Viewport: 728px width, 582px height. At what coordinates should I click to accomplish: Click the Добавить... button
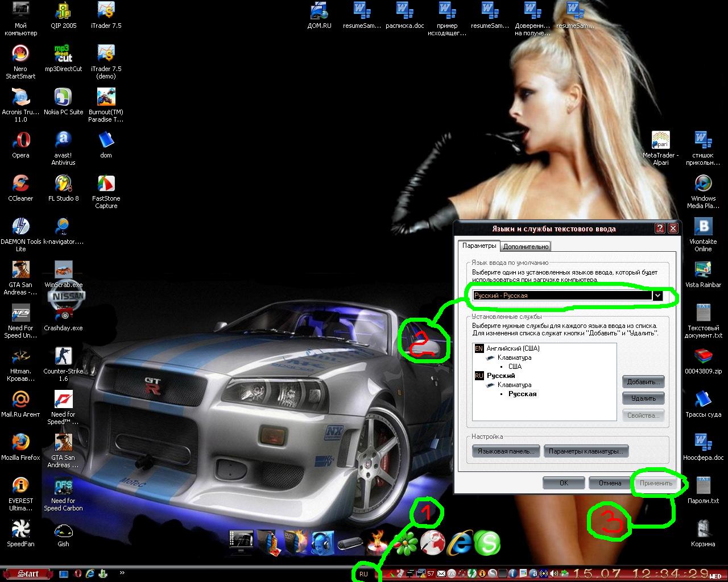pos(643,382)
